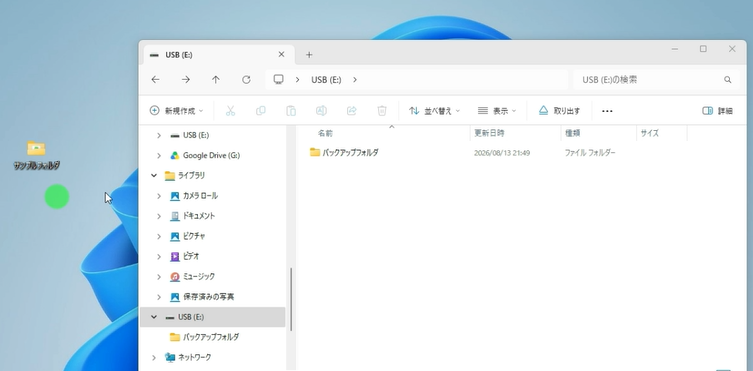This screenshot has height=371, width=753.
Task: Select top USB (E:) in navigation pane
Action: coord(196,135)
